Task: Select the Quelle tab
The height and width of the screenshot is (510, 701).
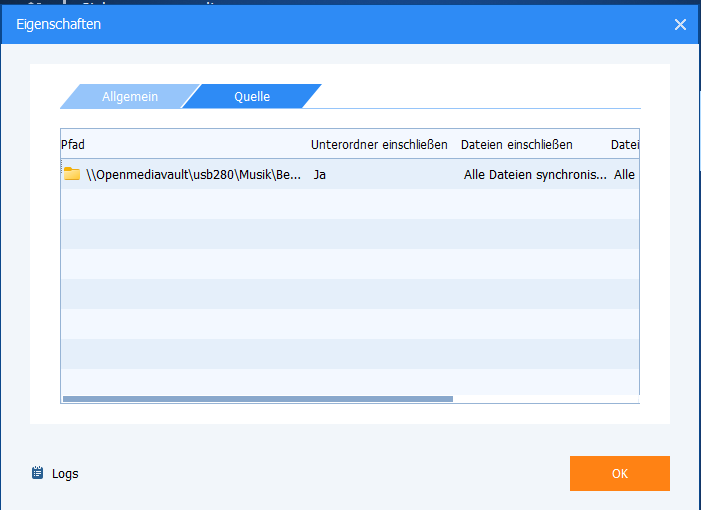Action: coord(252,97)
